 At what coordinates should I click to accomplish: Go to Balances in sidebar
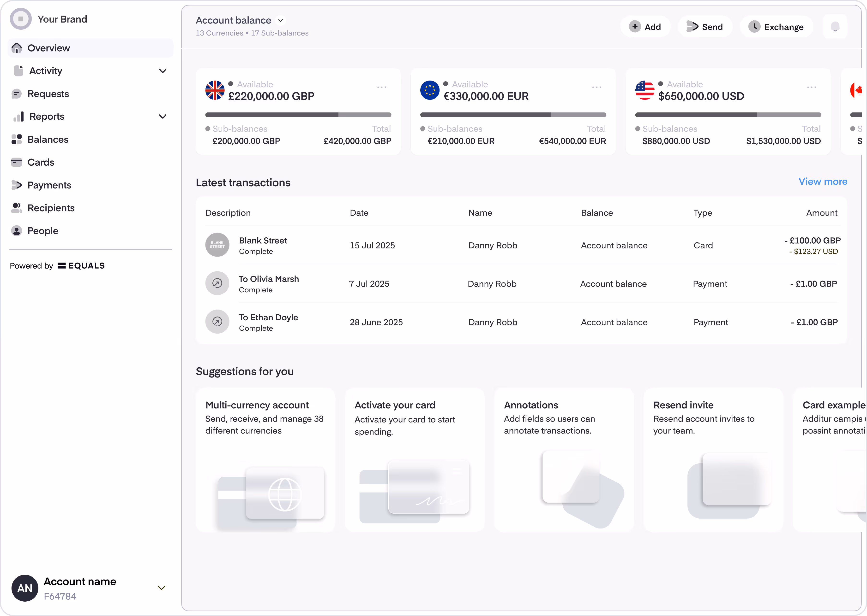point(48,140)
